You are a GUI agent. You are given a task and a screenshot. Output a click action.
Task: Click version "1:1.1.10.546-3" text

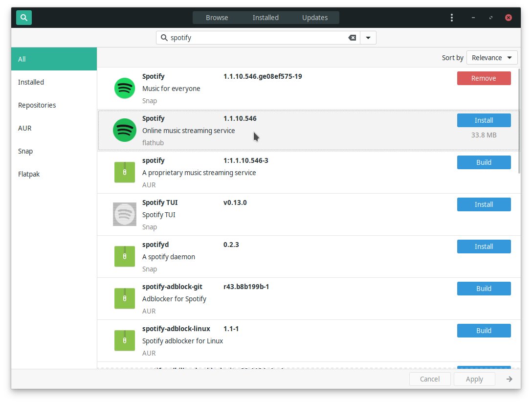(x=245, y=160)
